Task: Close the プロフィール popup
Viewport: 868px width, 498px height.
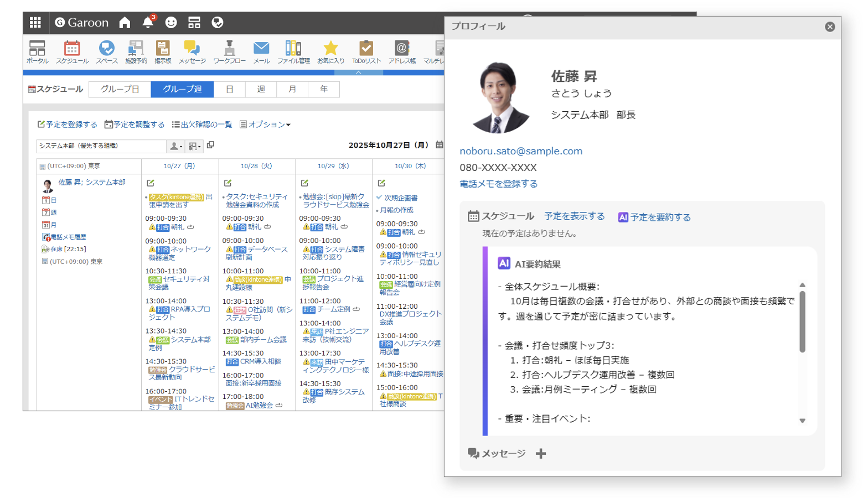Action: 830,27
